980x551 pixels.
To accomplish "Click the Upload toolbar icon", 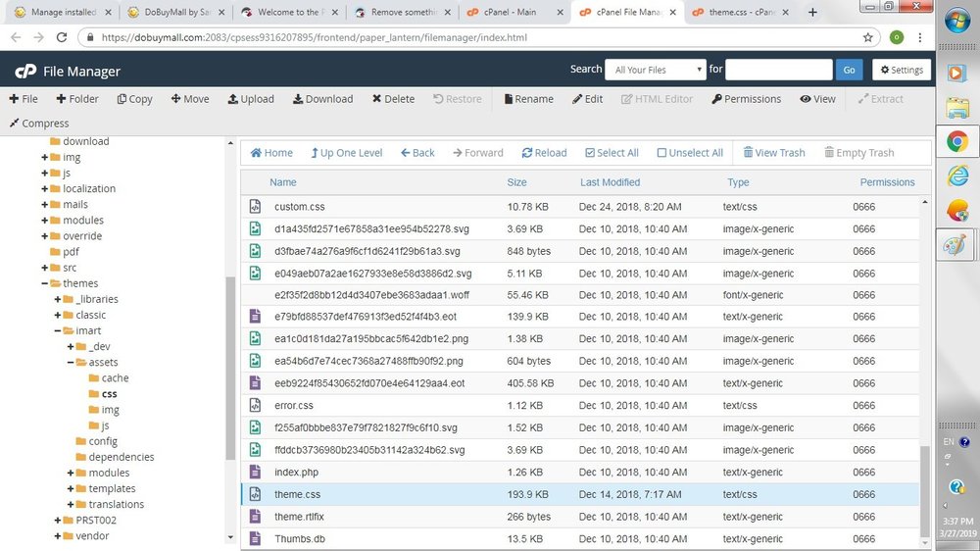I will [x=233, y=99].
